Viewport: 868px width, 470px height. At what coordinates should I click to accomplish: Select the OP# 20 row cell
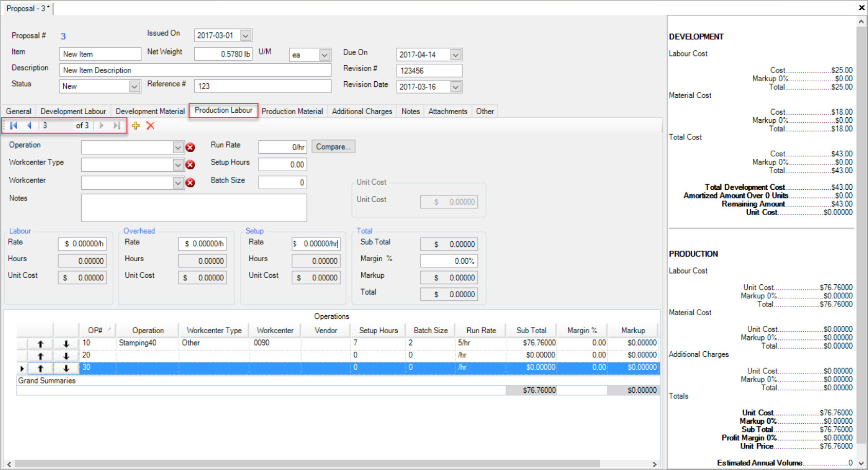click(x=98, y=355)
